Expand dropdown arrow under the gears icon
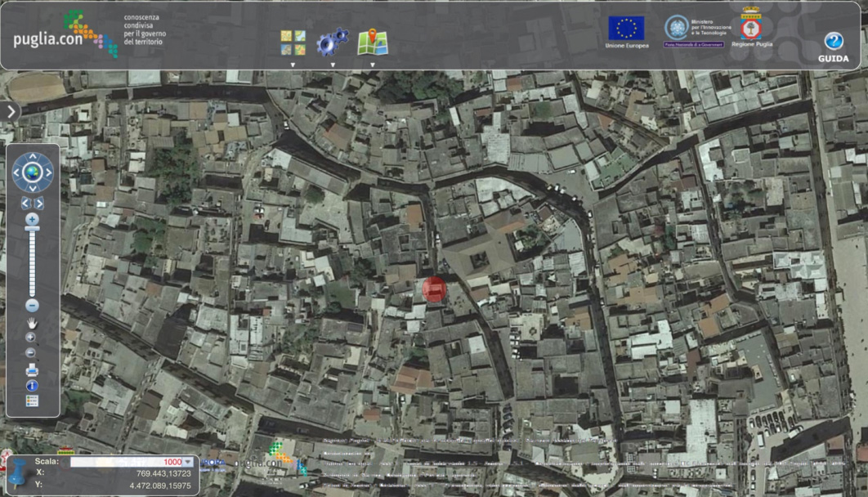This screenshot has width=868, height=497. (333, 65)
